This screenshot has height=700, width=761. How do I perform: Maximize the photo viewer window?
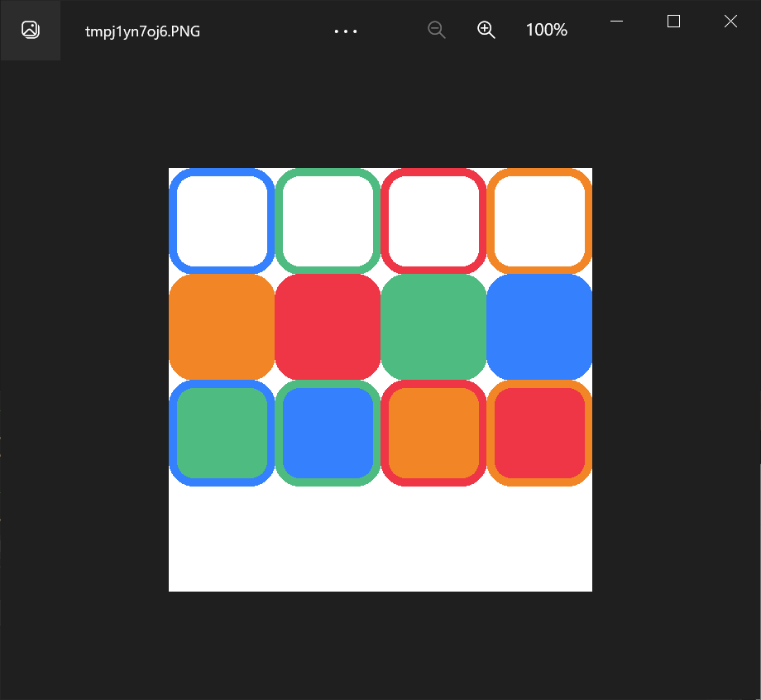(x=673, y=21)
